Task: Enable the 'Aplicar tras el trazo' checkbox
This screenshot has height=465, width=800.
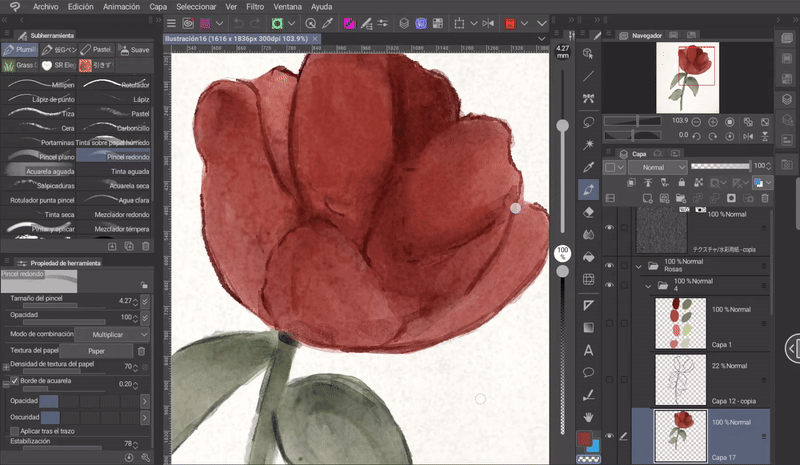Action: pyautogui.click(x=14, y=431)
